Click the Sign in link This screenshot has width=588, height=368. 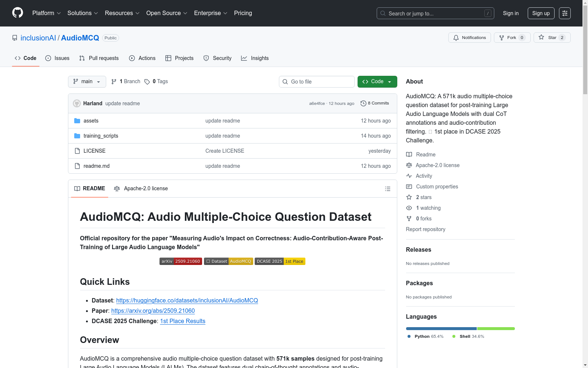pos(511,13)
